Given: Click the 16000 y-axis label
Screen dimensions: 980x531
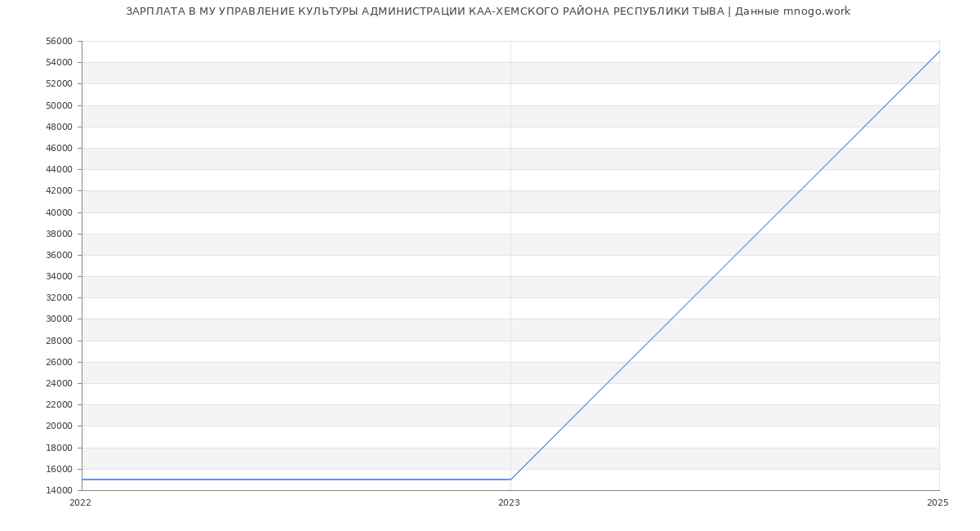Looking at the screenshot, I should (x=60, y=469).
